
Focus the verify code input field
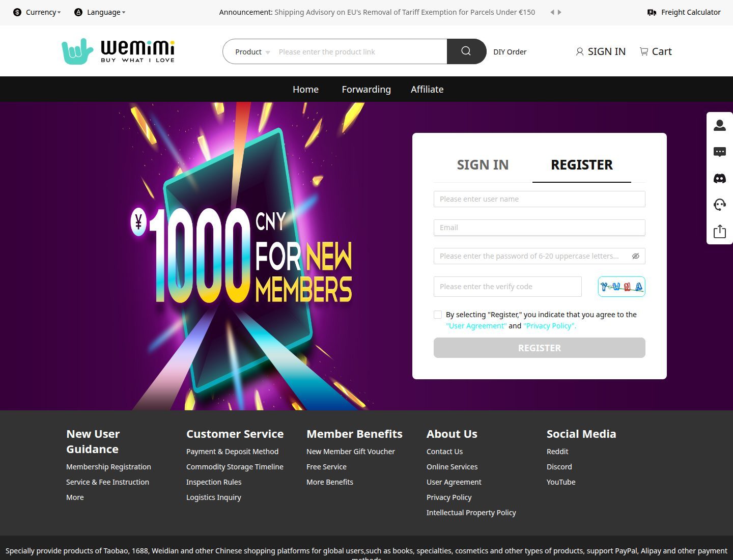coord(508,287)
